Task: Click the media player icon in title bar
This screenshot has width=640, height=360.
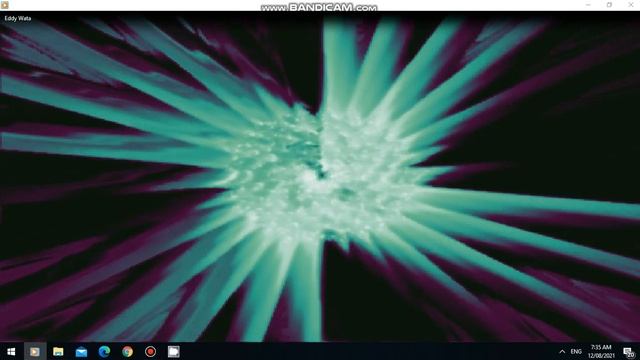Action: 5,5
